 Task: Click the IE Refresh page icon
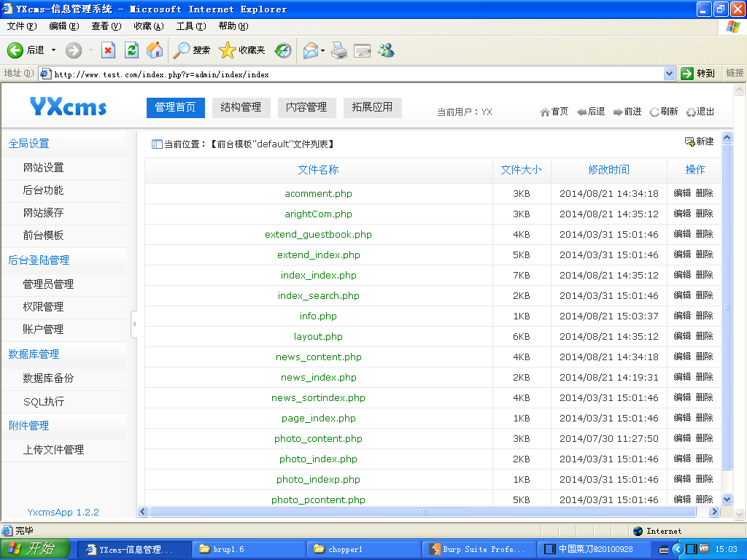pos(131,50)
